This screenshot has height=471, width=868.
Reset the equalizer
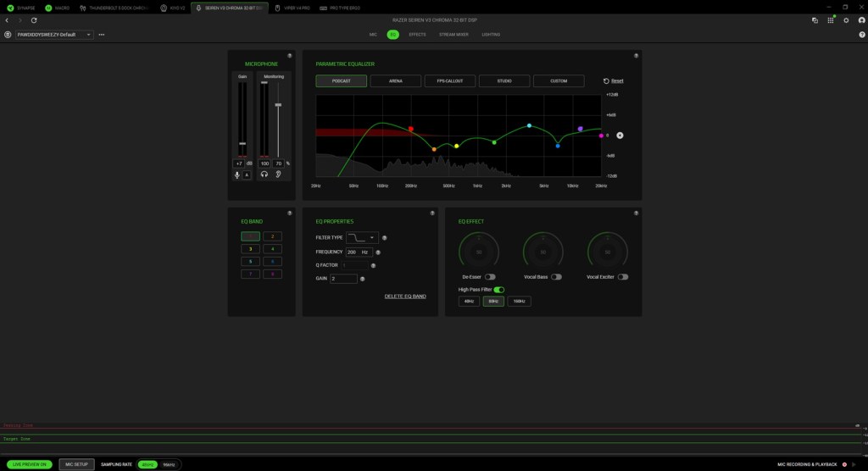pyautogui.click(x=614, y=80)
